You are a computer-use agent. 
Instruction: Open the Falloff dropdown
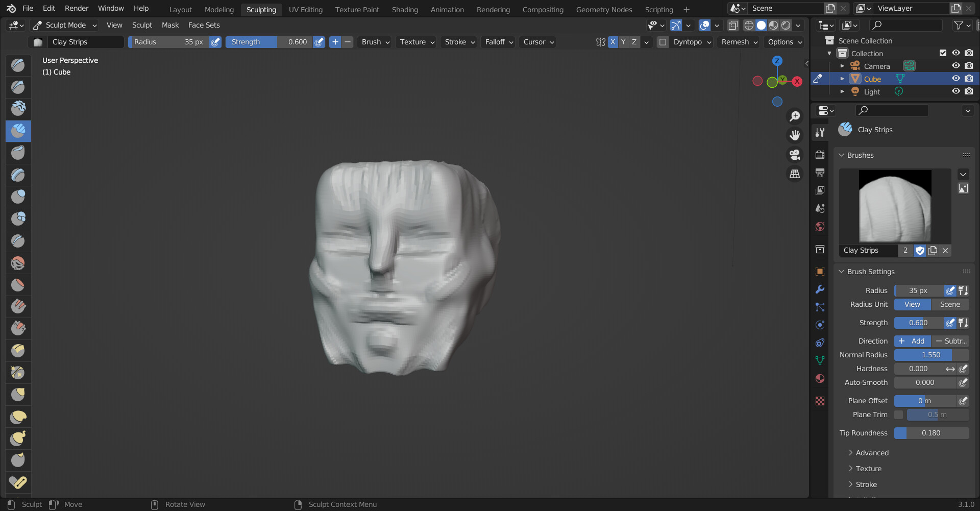click(x=498, y=42)
